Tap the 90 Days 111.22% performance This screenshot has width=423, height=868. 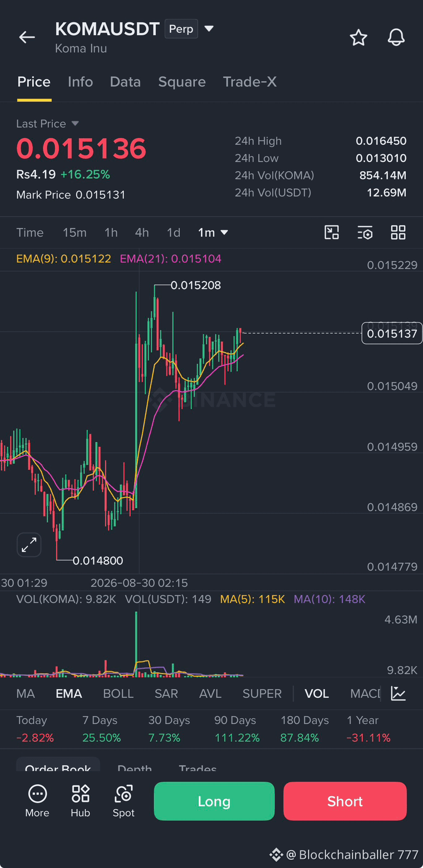237,729
